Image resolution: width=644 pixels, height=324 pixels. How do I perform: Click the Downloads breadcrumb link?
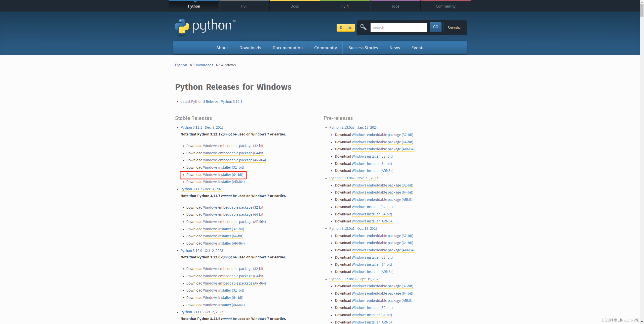tap(204, 65)
